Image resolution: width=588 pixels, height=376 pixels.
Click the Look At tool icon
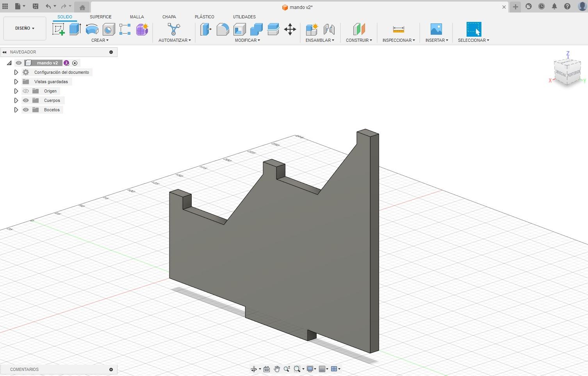[267, 369]
